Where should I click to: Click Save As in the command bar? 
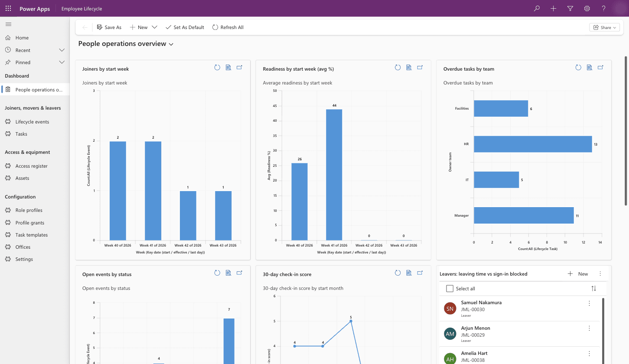tap(109, 27)
